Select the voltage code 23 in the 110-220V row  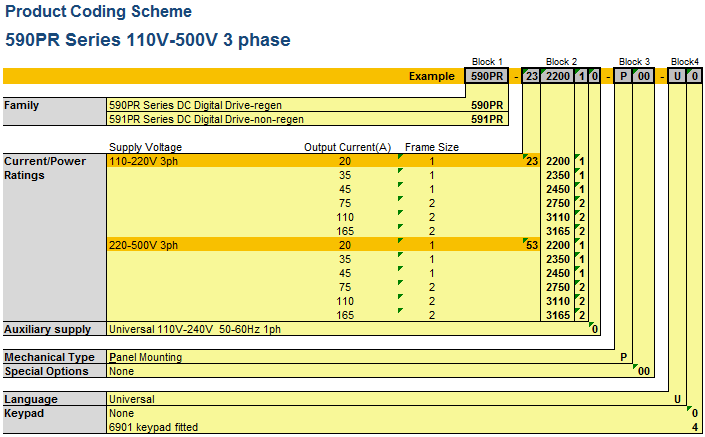pyautogui.click(x=532, y=161)
